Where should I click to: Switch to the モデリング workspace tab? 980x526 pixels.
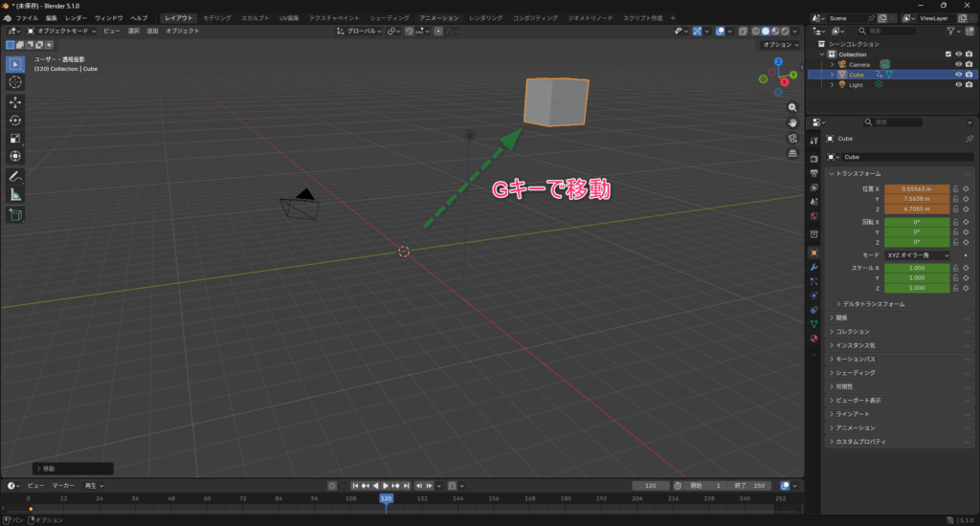click(216, 18)
